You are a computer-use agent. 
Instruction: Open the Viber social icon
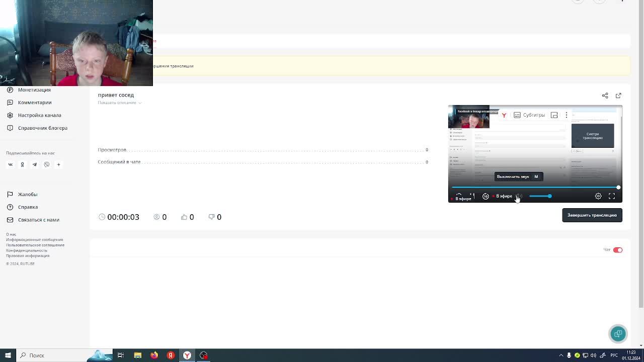pos(47,164)
